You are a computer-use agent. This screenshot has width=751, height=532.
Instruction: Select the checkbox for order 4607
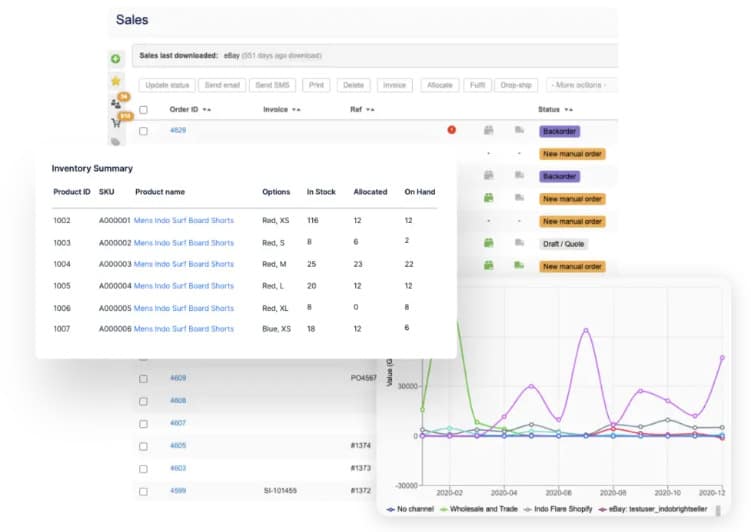coord(143,424)
